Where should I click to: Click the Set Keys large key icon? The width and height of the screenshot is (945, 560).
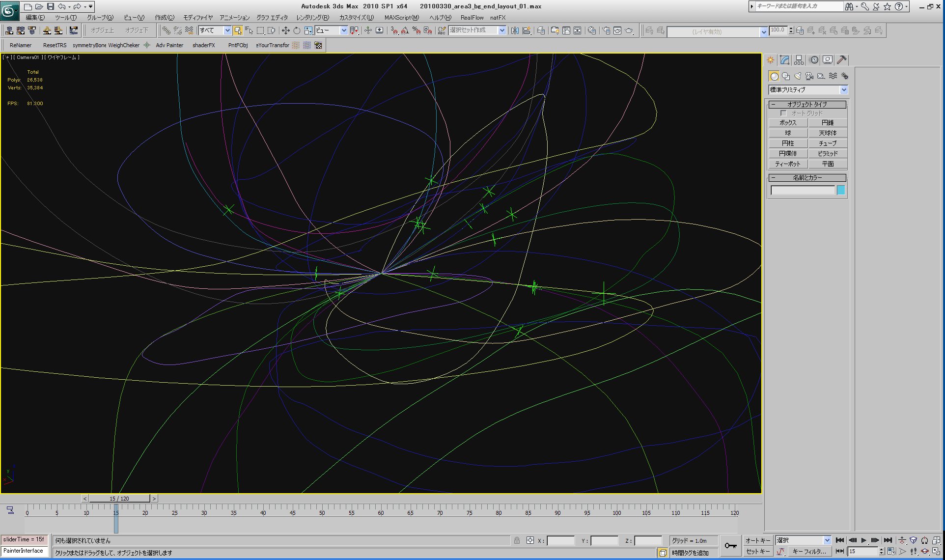[x=730, y=546]
